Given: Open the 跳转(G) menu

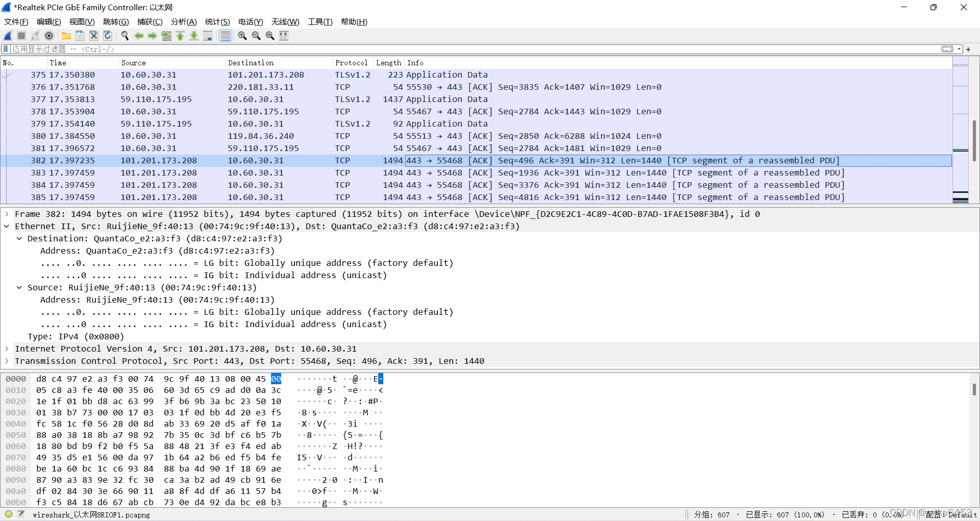Looking at the screenshot, I should coord(116,22).
